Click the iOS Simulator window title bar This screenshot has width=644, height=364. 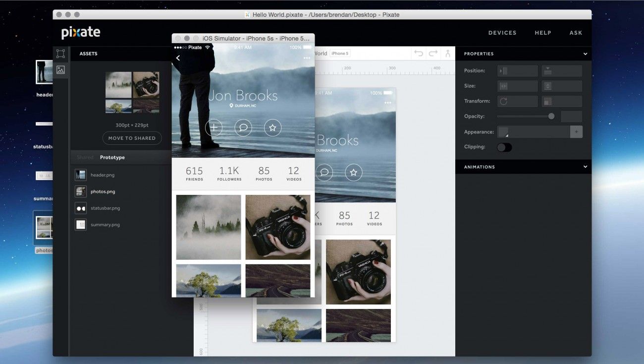(243, 38)
